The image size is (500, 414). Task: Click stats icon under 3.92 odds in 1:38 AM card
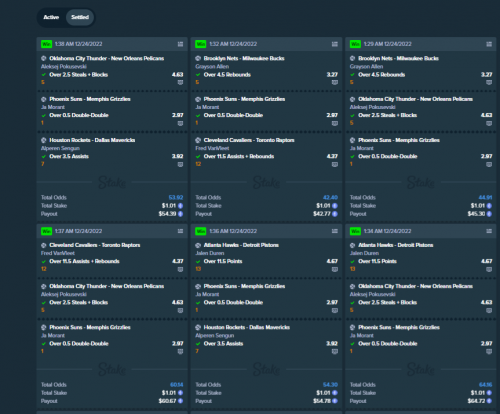[180, 164]
